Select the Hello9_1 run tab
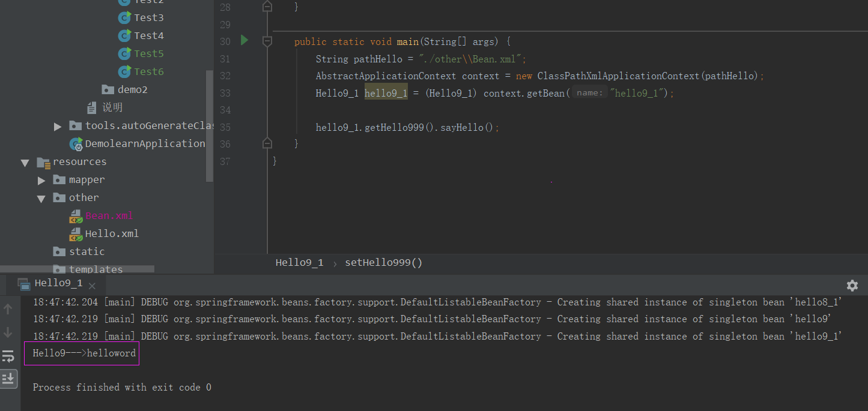 coord(58,283)
